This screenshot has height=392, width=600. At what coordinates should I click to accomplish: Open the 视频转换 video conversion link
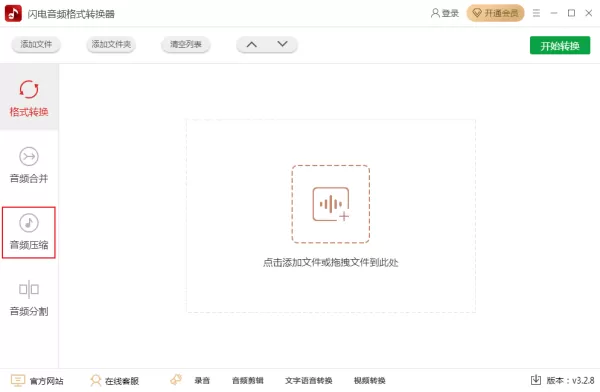369,381
